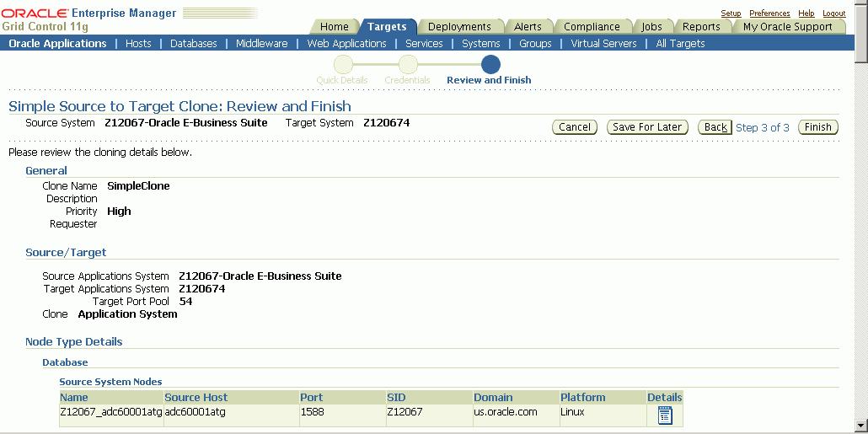Viewport: 868px width, 434px height.
Task: Open the Reports tab
Action: tap(701, 27)
